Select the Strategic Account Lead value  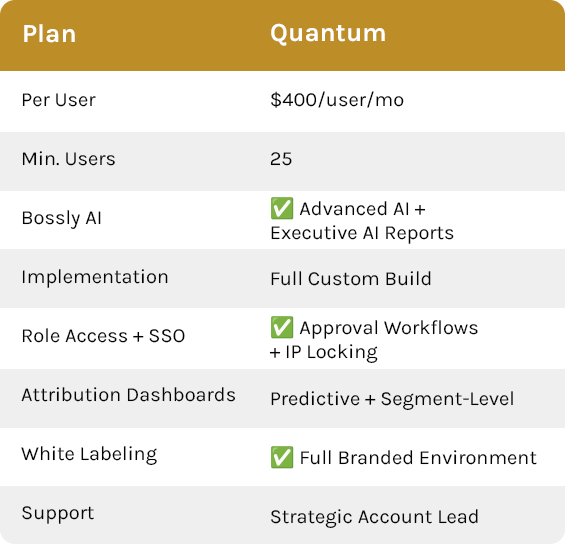(375, 517)
